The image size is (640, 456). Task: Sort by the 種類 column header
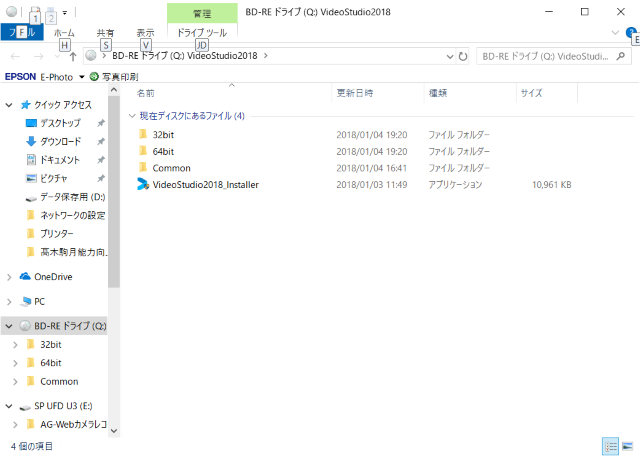pos(438,93)
